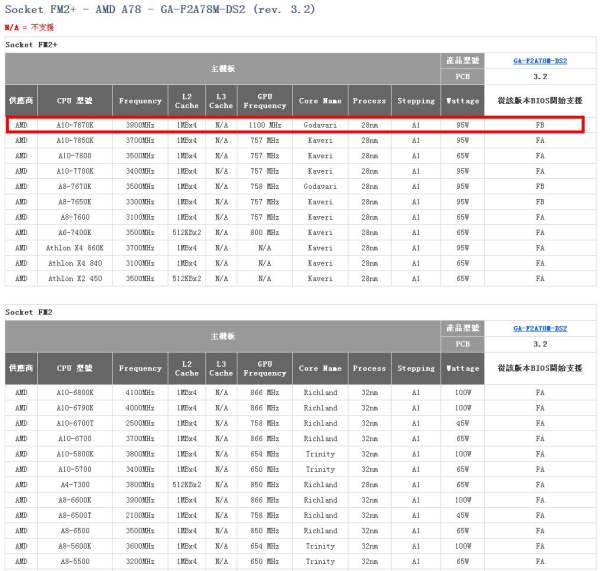Click the Core Name header in FM2+ table
This screenshot has height=571, width=600.
320,101
